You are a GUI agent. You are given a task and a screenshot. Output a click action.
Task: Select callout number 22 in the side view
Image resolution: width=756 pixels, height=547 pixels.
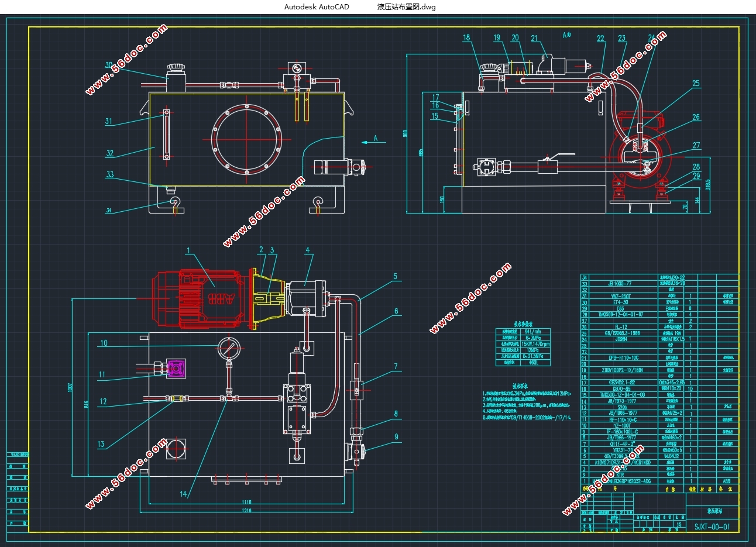click(x=600, y=39)
